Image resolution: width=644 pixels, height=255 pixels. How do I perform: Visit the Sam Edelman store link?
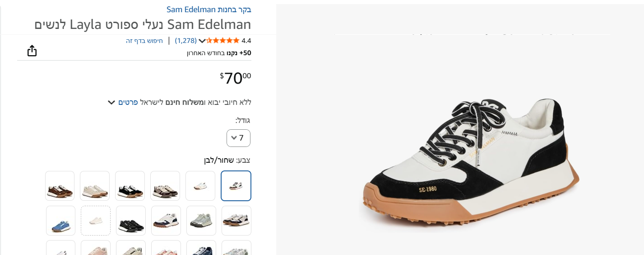[x=209, y=9]
